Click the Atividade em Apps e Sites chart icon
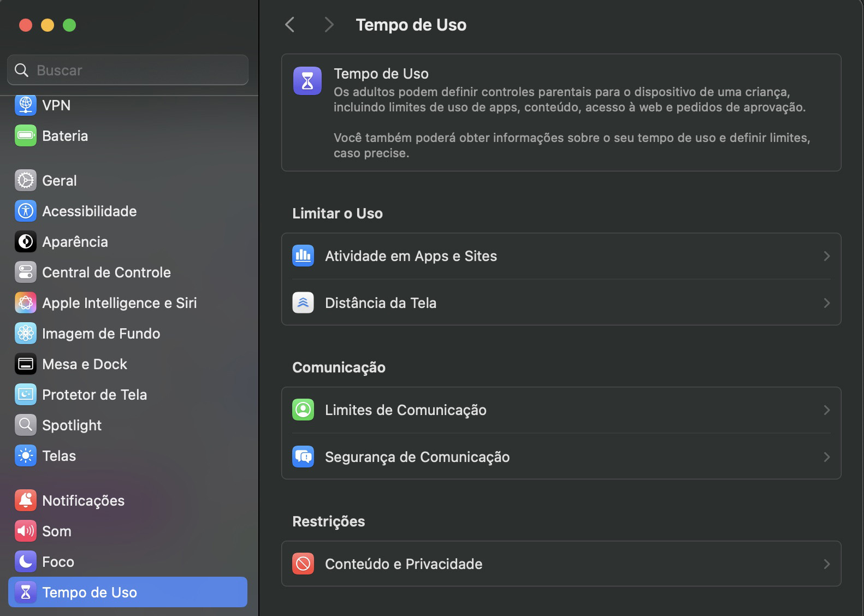Screen dimensions: 864x616 [x=303, y=256]
